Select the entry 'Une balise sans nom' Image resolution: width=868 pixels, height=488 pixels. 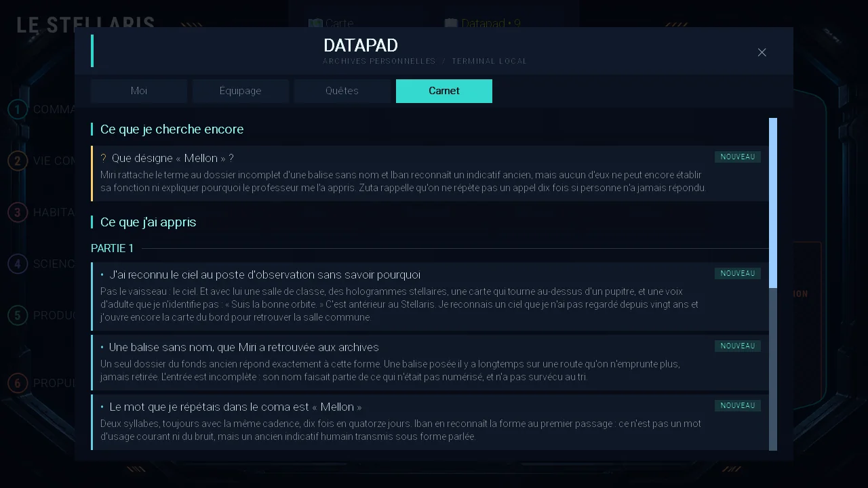[430, 363]
